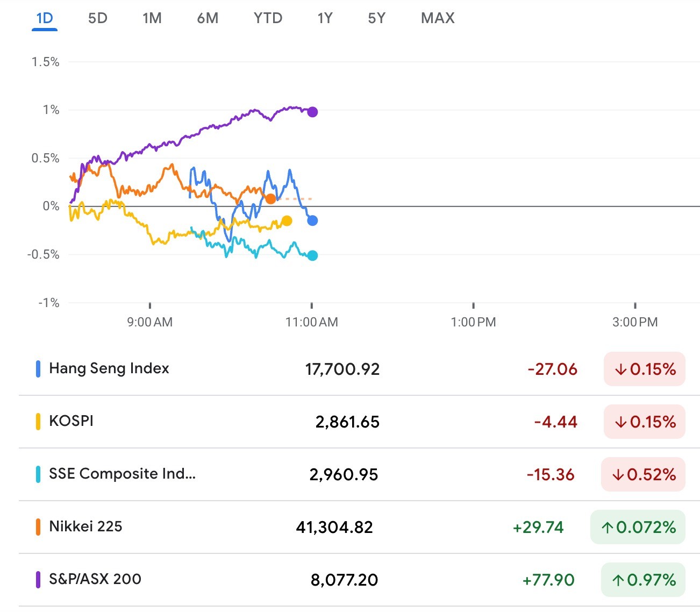The image size is (700, 612).
Task: Click the 1:00 PM axis label
Action: 473,322
